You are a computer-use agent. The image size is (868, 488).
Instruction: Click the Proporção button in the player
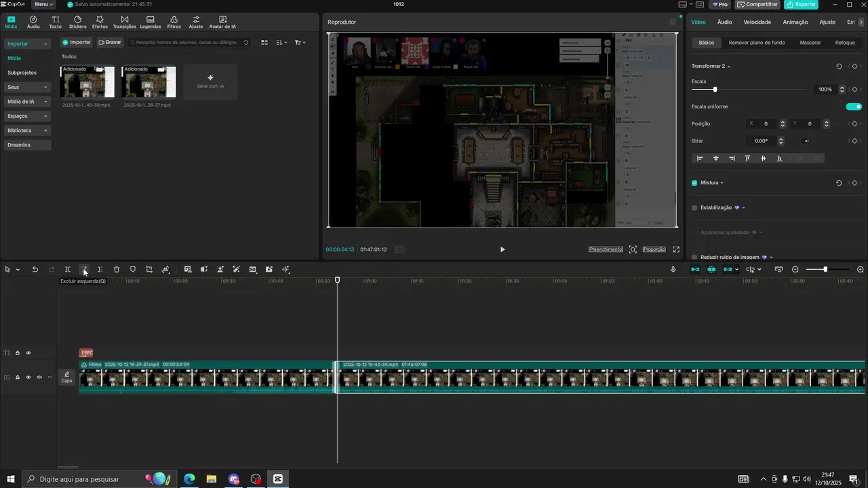tap(654, 249)
